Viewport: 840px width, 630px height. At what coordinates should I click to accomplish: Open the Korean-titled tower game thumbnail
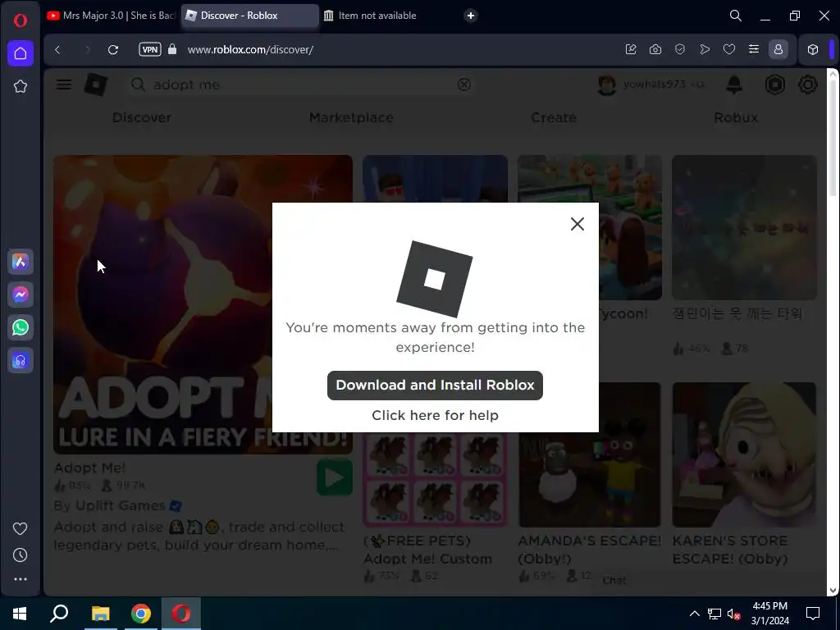tap(744, 227)
